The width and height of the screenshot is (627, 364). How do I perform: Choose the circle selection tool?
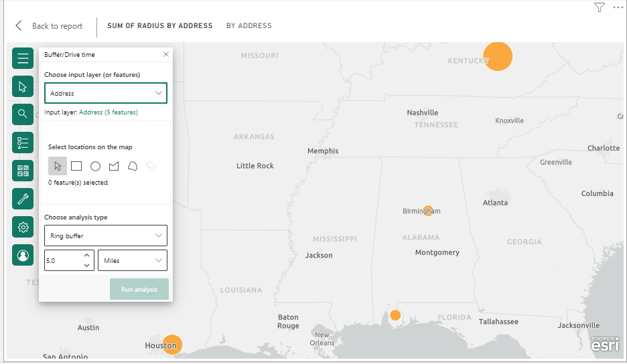tap(95, 166)
